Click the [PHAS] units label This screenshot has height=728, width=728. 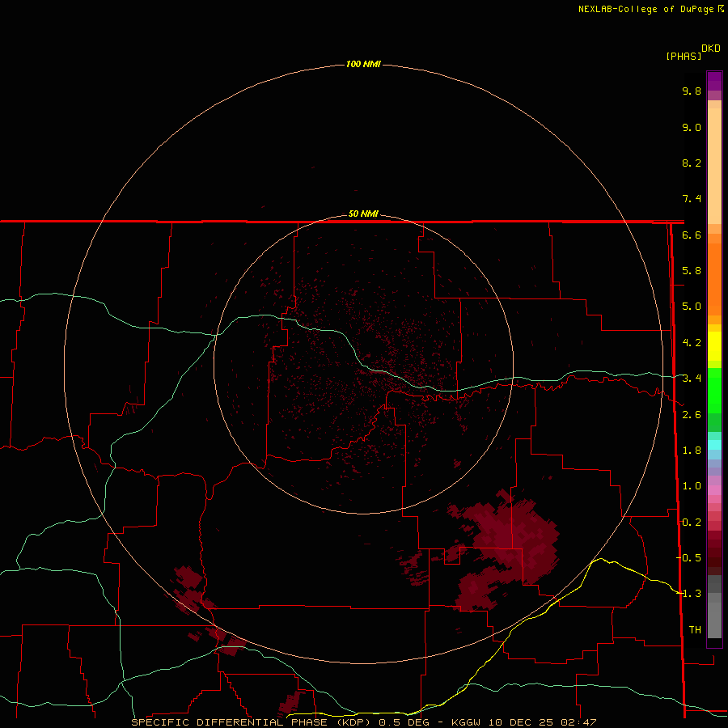tap(684, 56)
